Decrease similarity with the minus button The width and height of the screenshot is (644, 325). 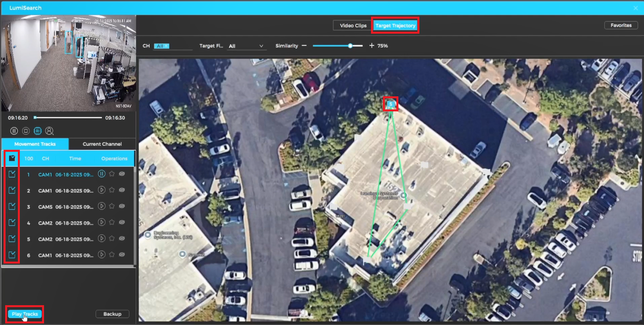[x=304, y=46]
